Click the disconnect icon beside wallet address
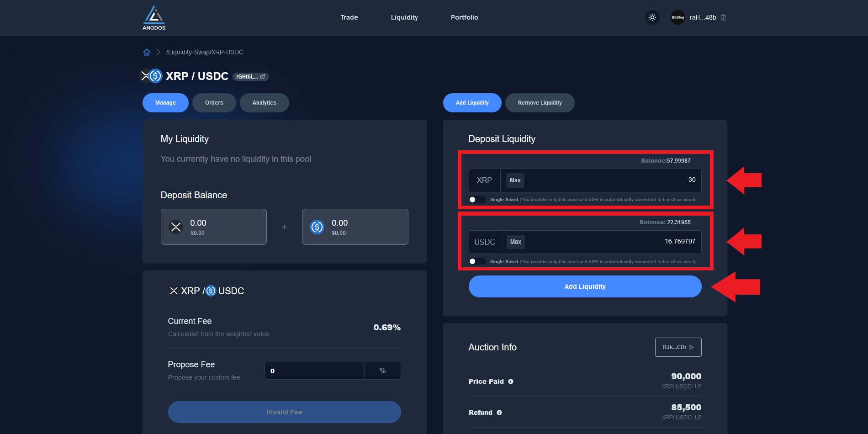868x434 pixels. [x=724, y=17]
